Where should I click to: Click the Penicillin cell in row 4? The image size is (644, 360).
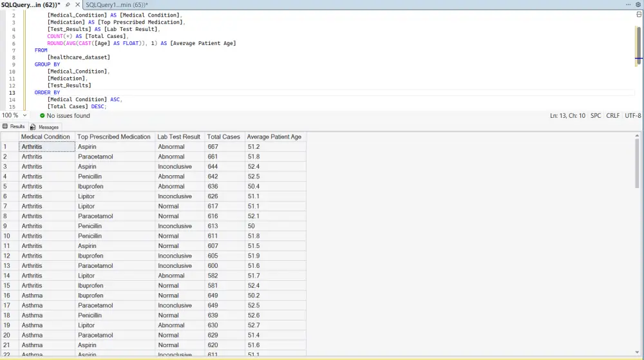[x=115, y=176]
